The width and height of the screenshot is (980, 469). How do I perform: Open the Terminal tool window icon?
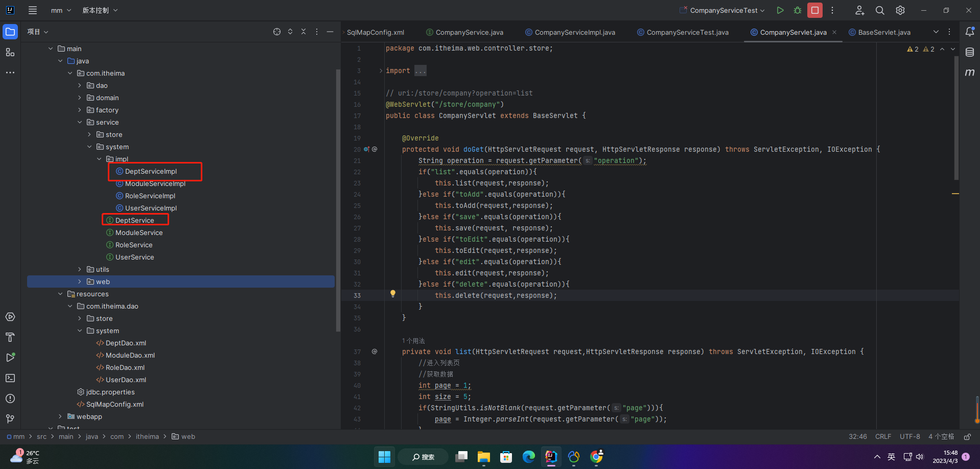click(10, 378)
